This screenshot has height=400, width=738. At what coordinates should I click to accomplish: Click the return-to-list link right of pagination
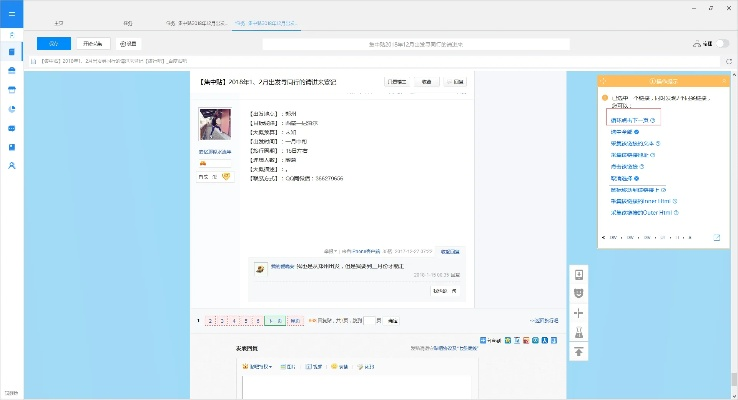click(544, 321)
